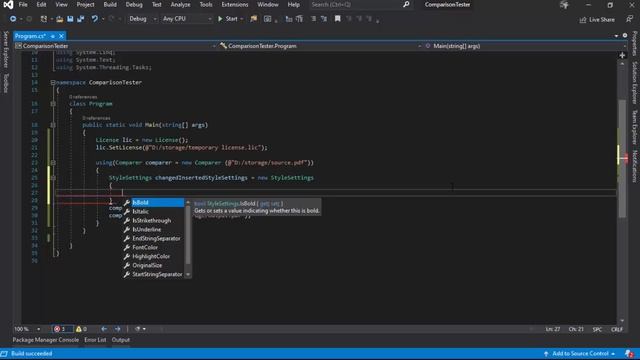Click the Find in Files toolbar icon
Screen dimensions: 640x360
tap(254, 19)
